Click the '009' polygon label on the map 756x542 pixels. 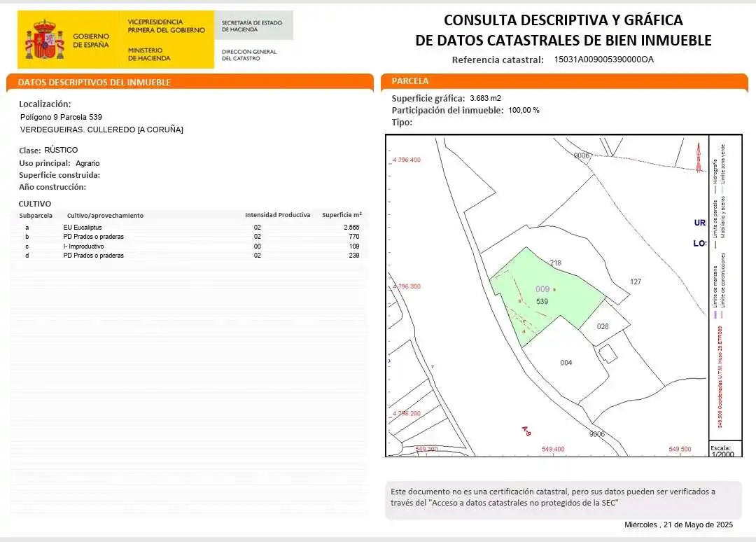(x=542, y=289)
